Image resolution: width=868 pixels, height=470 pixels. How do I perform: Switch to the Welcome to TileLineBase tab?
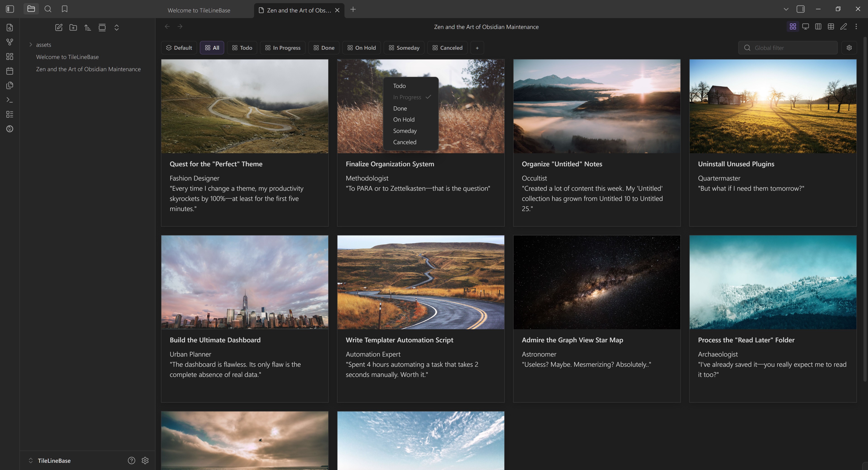(x=199, y=10)
